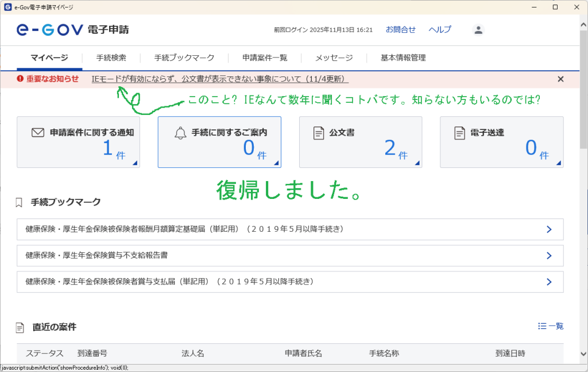The height and width of the screenshot is (372, 588).
Task: Dismiss the important notice banner
Action: coord(560,79)
